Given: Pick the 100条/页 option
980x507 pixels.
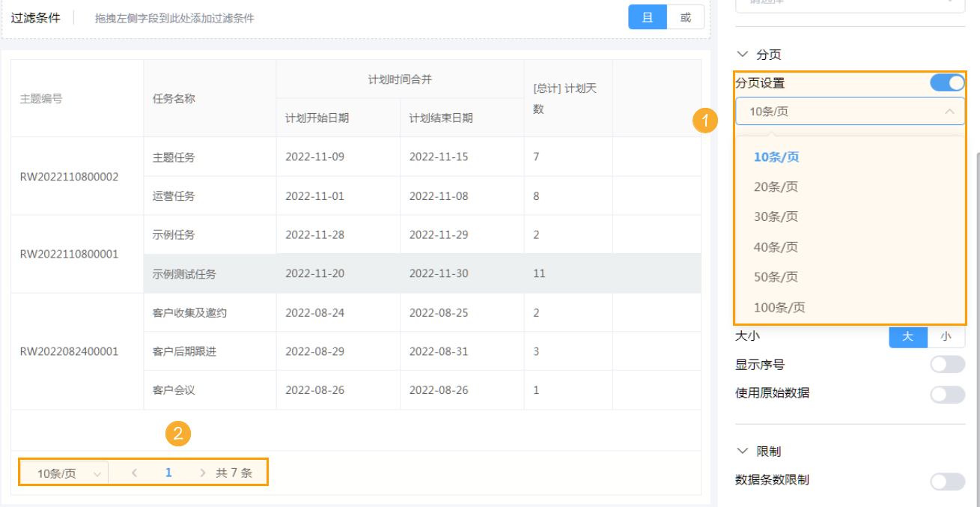Looking at the screenshot, I should coord(779,307).
